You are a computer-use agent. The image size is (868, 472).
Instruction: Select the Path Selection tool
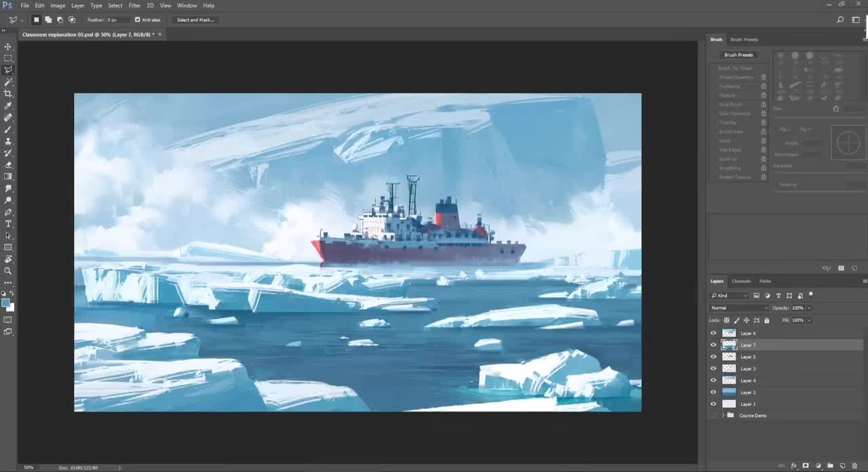pos(8,235)
